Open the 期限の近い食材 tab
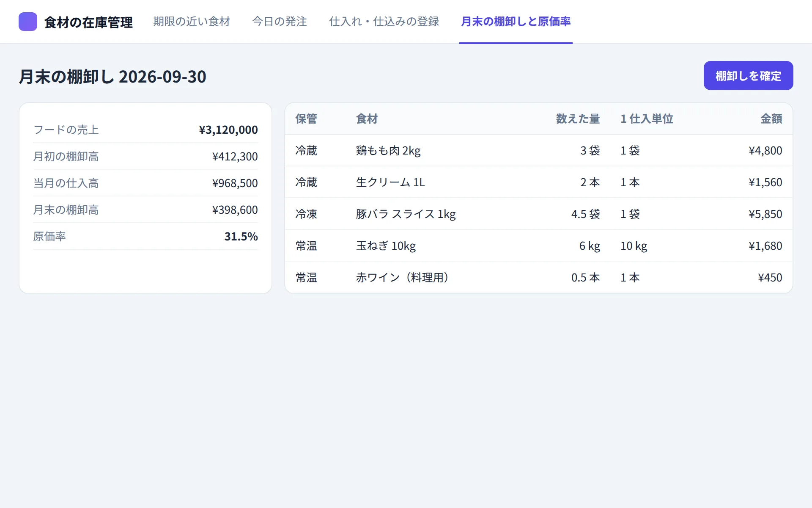This screenshot has height=508, width=812. [x=192, y=22]
